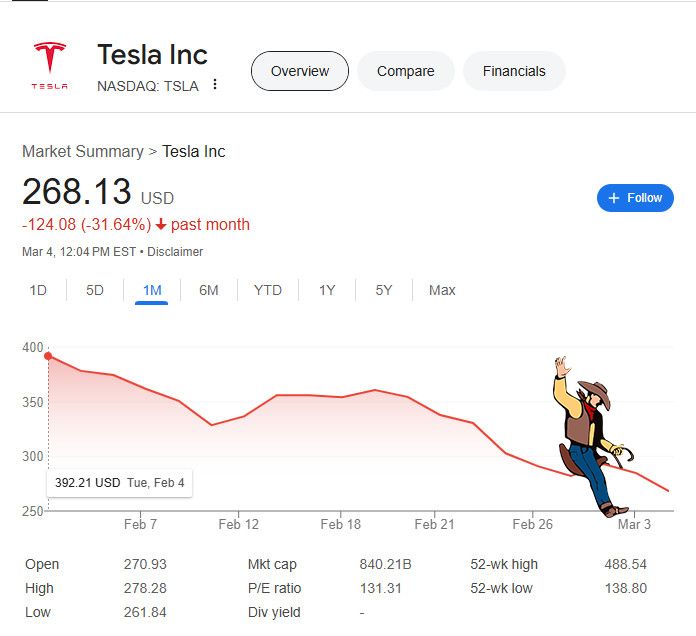Viewport: 696px width, 636px height.
Task: Open the Overview tab
Action: (x=300, y=71)
